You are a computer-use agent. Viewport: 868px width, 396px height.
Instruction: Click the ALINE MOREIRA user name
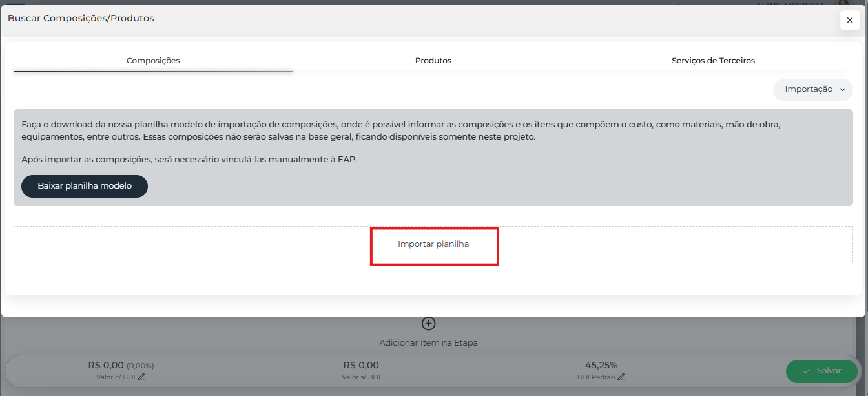tap(789, 4)
